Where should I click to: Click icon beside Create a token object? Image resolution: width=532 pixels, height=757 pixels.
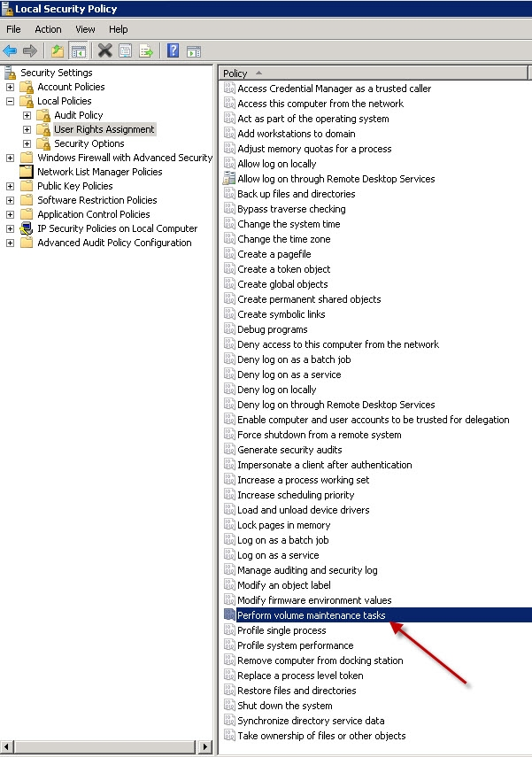click(x=229, y=269)
